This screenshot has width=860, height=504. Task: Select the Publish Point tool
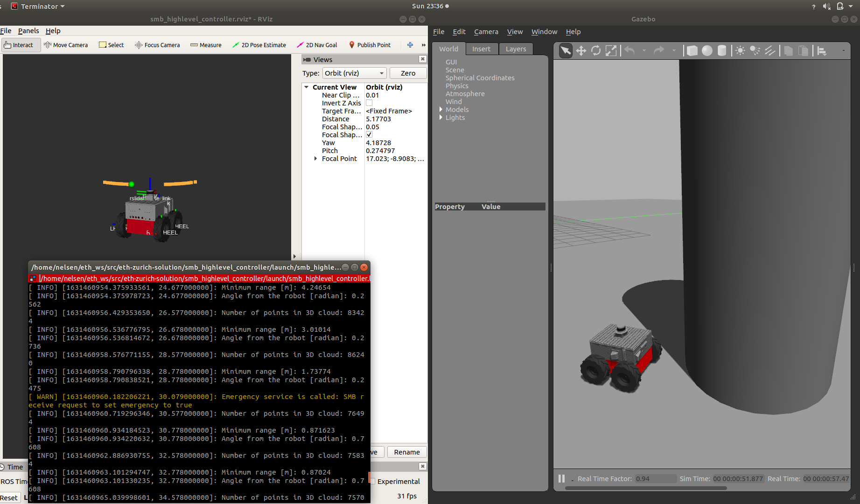point(370,45)
